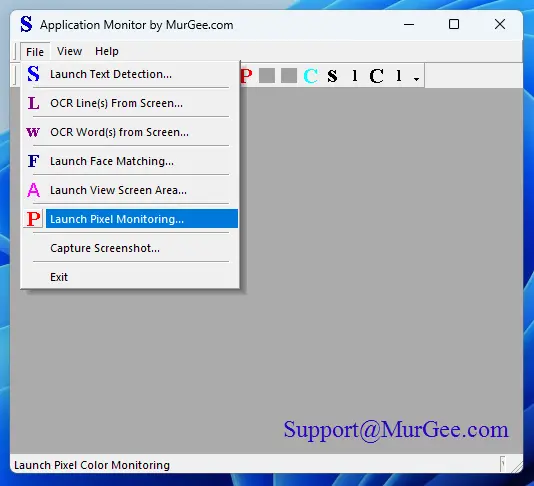The width and height of the screenshot is (534, 486).
Task: Click the red P toolbar icon
Action: [247, 76]
